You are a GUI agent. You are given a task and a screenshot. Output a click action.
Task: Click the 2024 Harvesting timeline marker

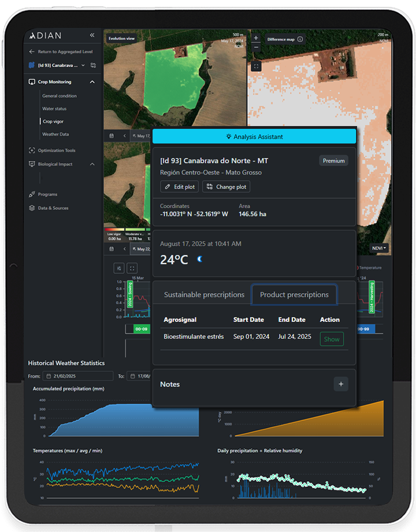pos(372,297)
